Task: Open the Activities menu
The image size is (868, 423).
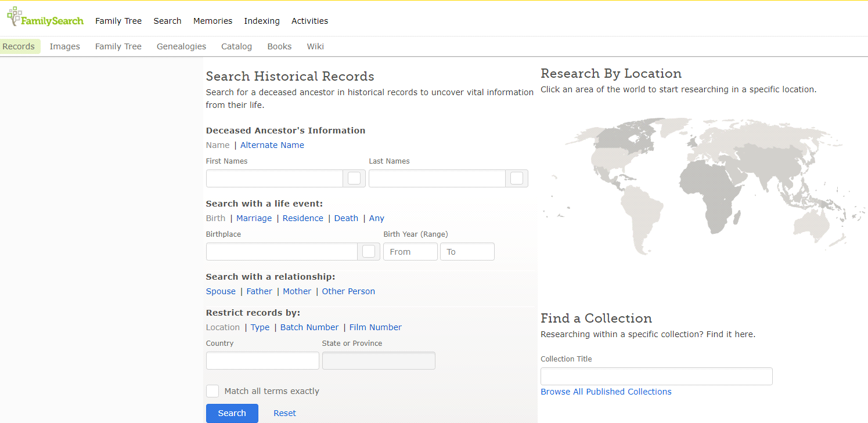Action: coord(309,21)
